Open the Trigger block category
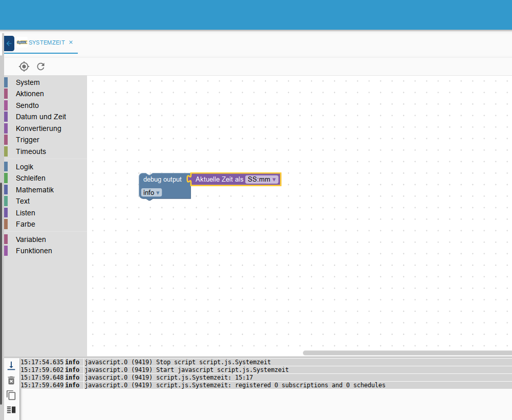Image resolution: width=512 pixels, height=420 pixels. click(x=27, y=140)
